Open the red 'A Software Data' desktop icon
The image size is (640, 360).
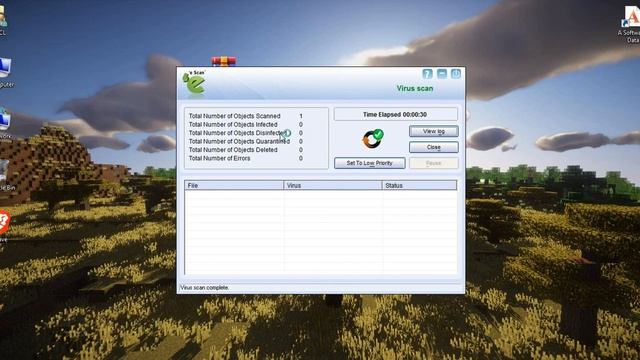click(630, 24)
